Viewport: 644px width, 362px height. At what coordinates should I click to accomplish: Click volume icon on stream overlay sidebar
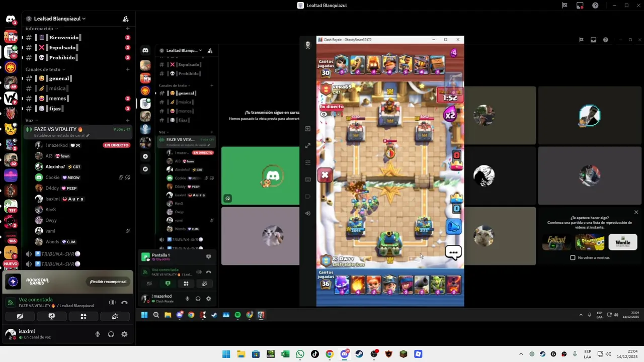[x=308, y=213]
